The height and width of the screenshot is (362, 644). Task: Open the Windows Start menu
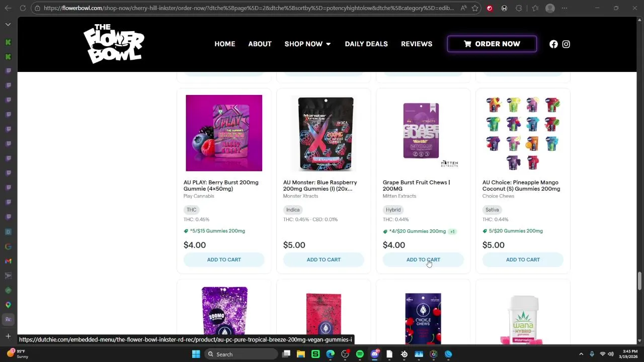click(196, 354)
